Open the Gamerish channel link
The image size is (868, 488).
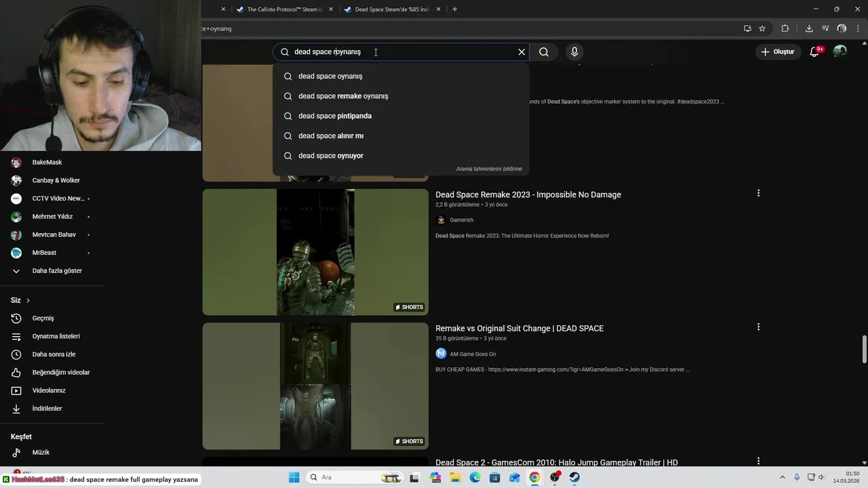point(461,220)
